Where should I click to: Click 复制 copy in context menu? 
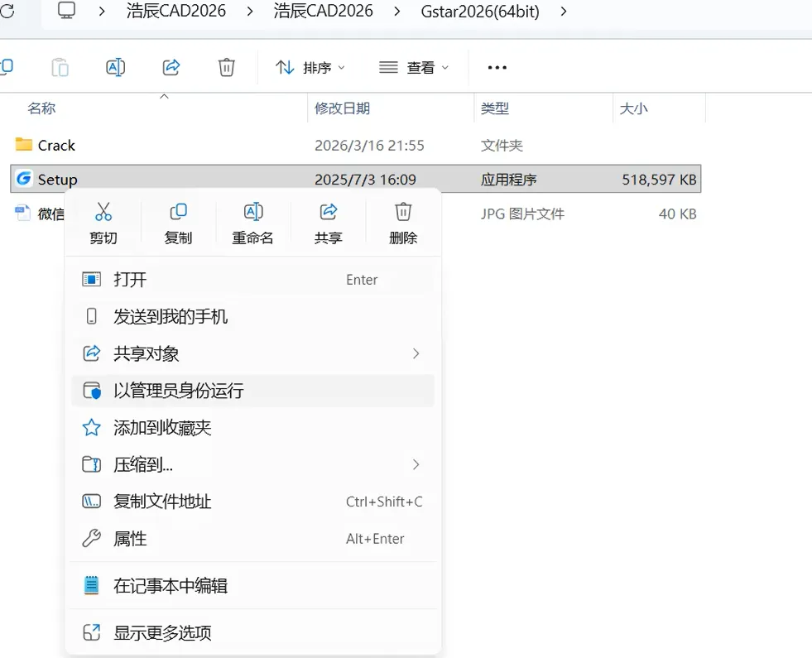[178, 223]
